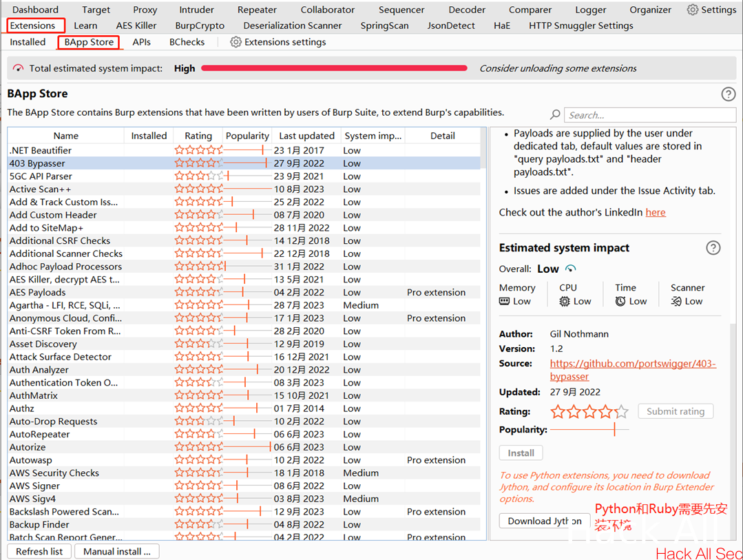This screenshot has height=560, width=743.
Task: Select the AuthMatrix extension row
Action: 244,395
